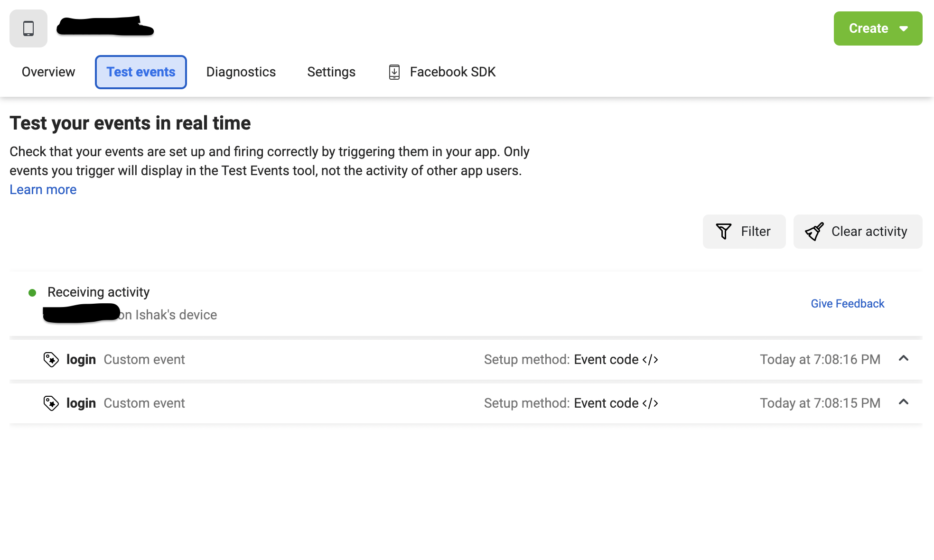Open the Diagnostics tab
This screenshot has width=934, height=560.
[x=241, y=72]
